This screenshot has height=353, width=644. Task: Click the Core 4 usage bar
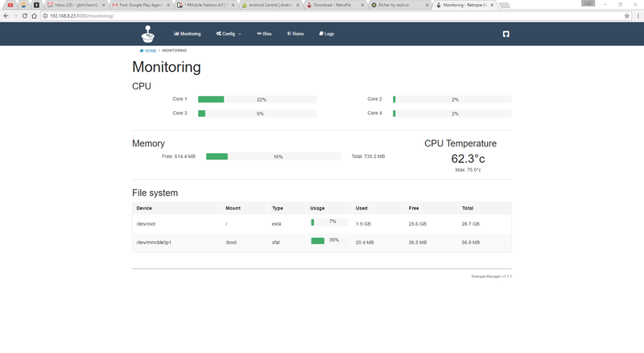point(452,113)
